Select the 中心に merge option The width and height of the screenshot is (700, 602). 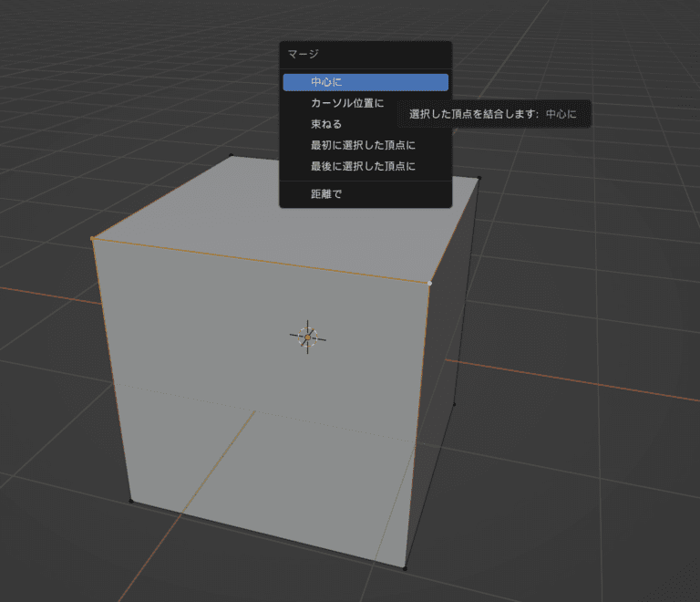click(365, 82)
